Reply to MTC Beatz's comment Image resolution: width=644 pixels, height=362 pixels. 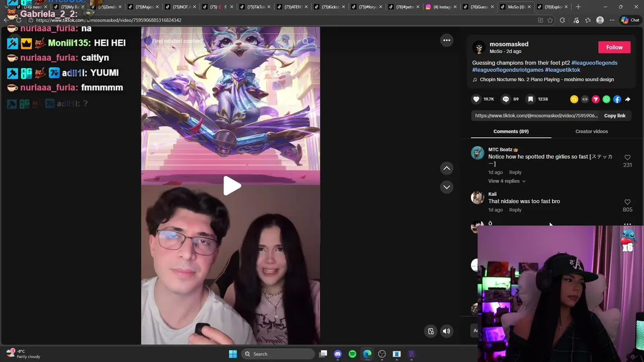[x=515, y=172]
